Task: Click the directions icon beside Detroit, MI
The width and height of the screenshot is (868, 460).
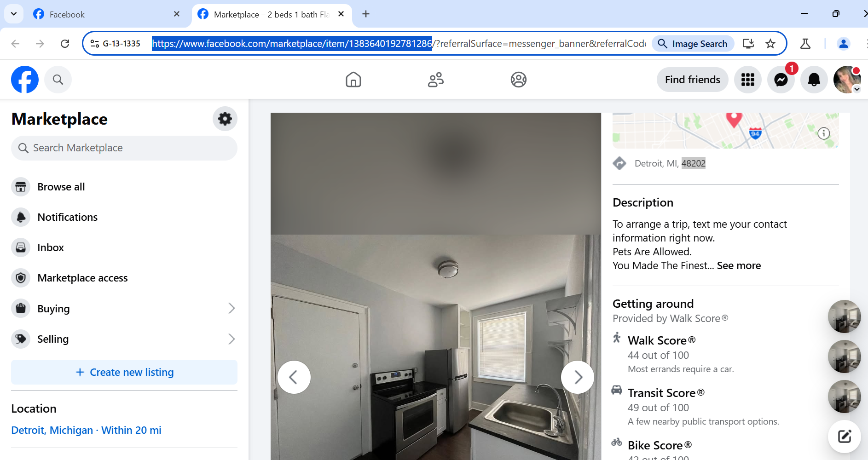Action: (619, 163)
